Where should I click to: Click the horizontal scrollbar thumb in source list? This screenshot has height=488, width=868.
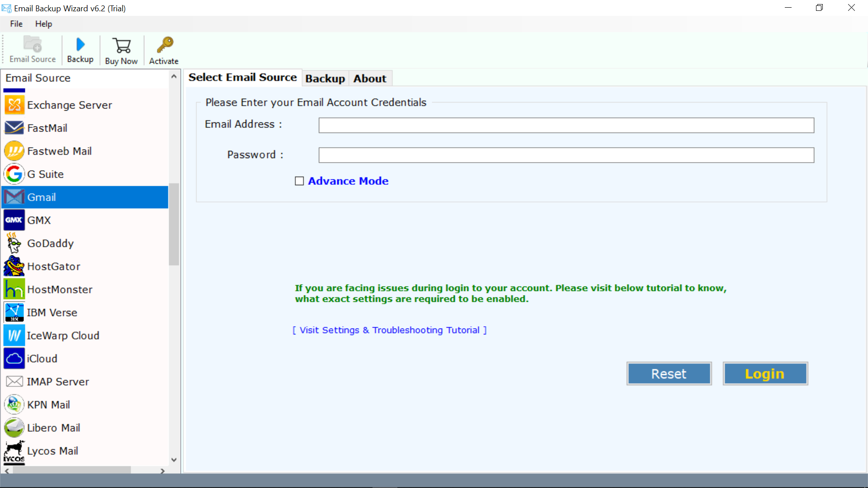pos(72,471)
